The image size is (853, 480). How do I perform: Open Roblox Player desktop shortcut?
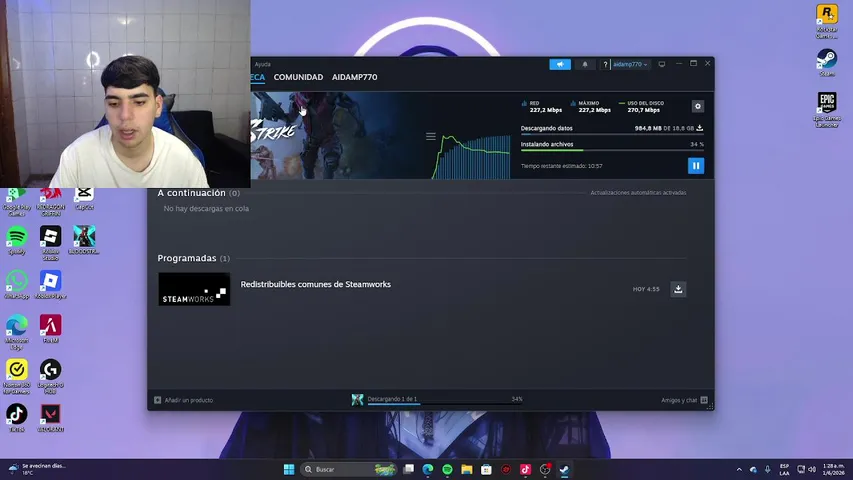(x=51, y=285)
